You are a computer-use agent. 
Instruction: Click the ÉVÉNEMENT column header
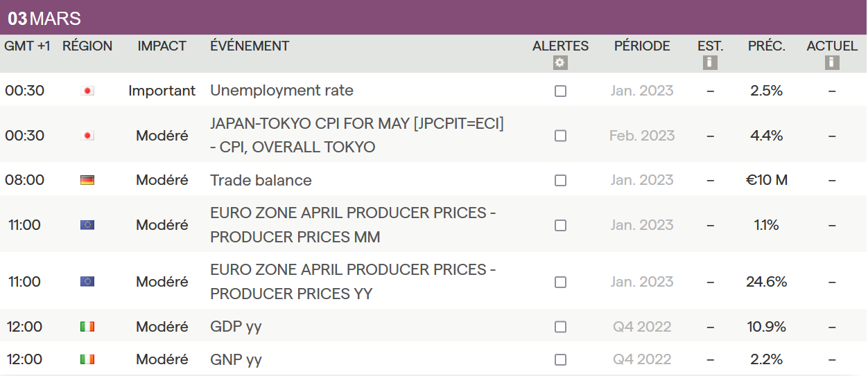point(250,46)
